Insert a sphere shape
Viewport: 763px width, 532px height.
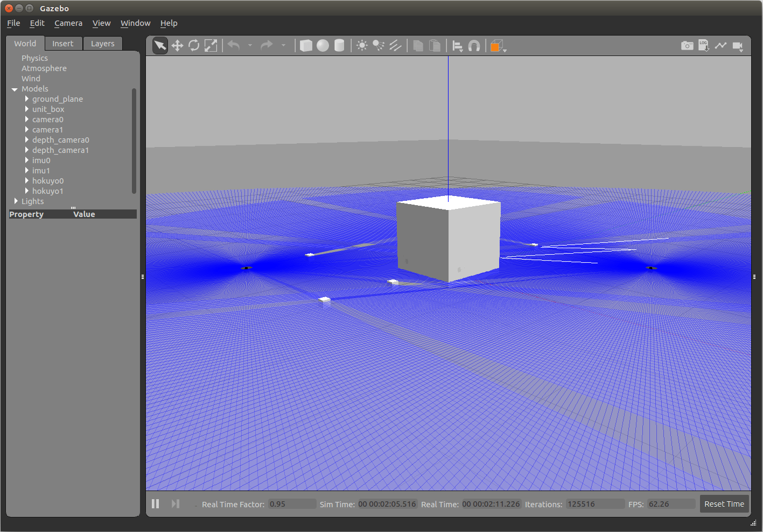(323, 46)
